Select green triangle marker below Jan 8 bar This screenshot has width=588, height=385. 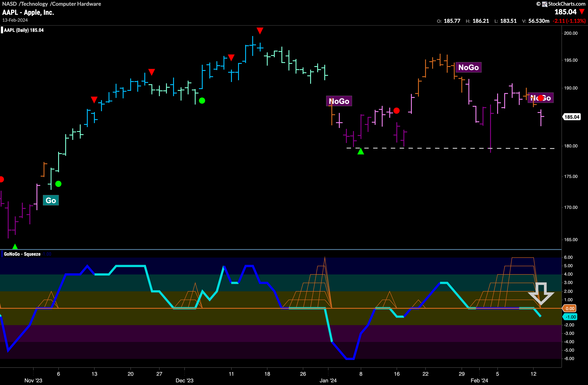pyautogui.click(x=361, y=151)
